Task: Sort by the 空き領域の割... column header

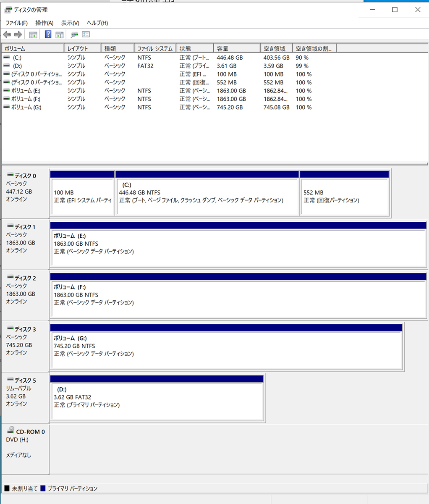Action: pos(315,49)
